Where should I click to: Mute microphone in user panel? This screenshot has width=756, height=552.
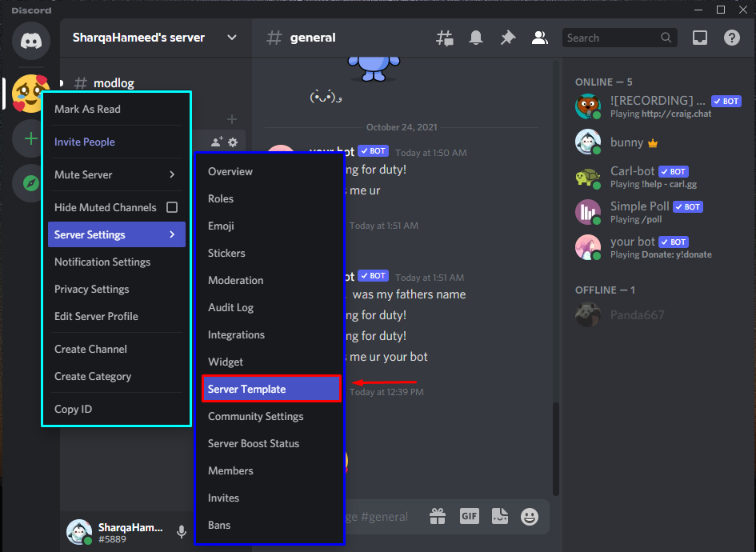(x=182, y=532)
